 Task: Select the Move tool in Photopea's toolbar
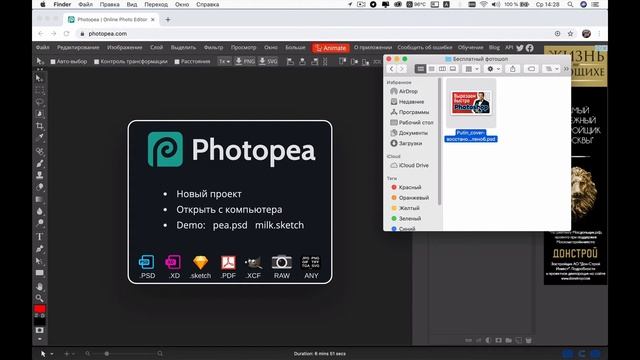[x=39, y=78]
